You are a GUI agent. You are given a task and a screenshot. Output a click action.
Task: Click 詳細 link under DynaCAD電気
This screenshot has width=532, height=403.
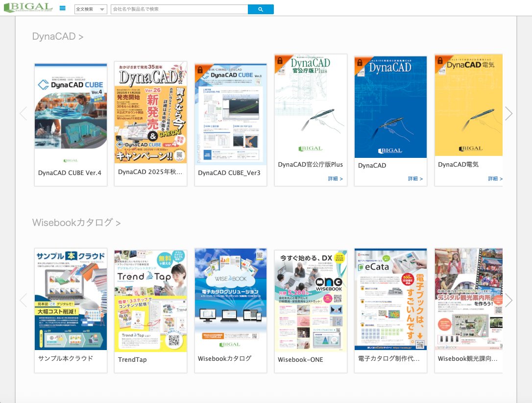pyautogui.click(x=495, y=178)
